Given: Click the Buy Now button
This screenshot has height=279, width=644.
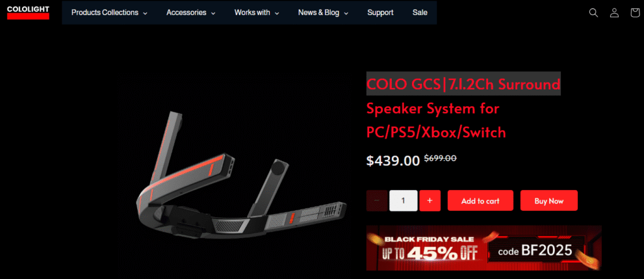Looking at the screenshot, I should [548, 200].
